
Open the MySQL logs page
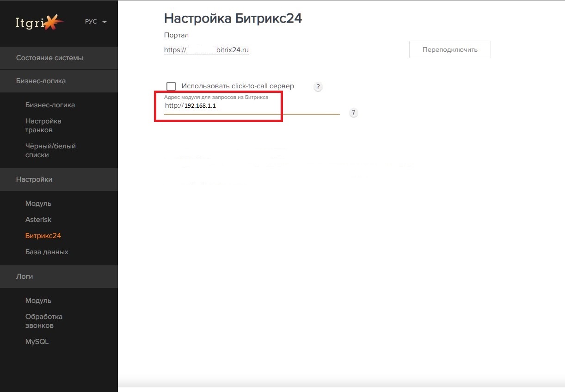(37, 342)
